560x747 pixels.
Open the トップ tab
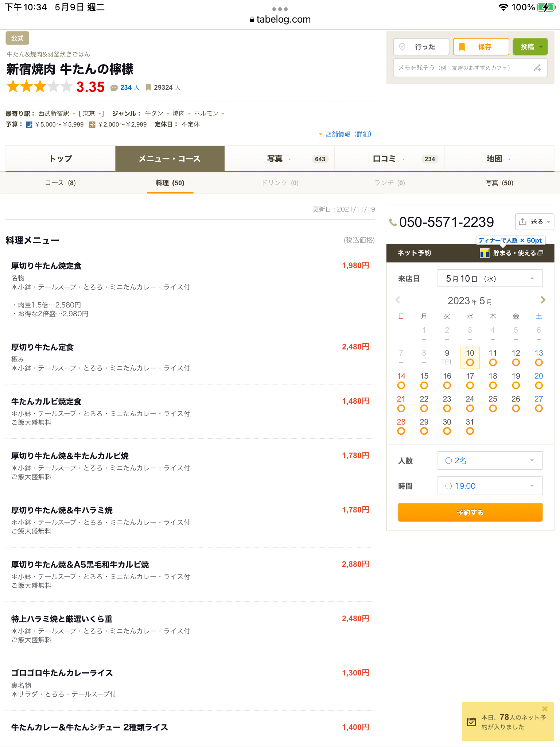(x=61, y=159)
